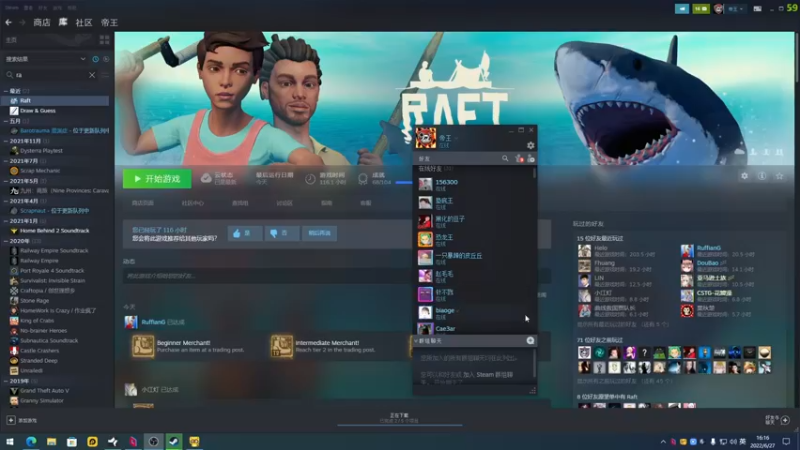Open Raft game settings gear icon
800x450 pixels.
pyautogui.click(x=744, y=176)
